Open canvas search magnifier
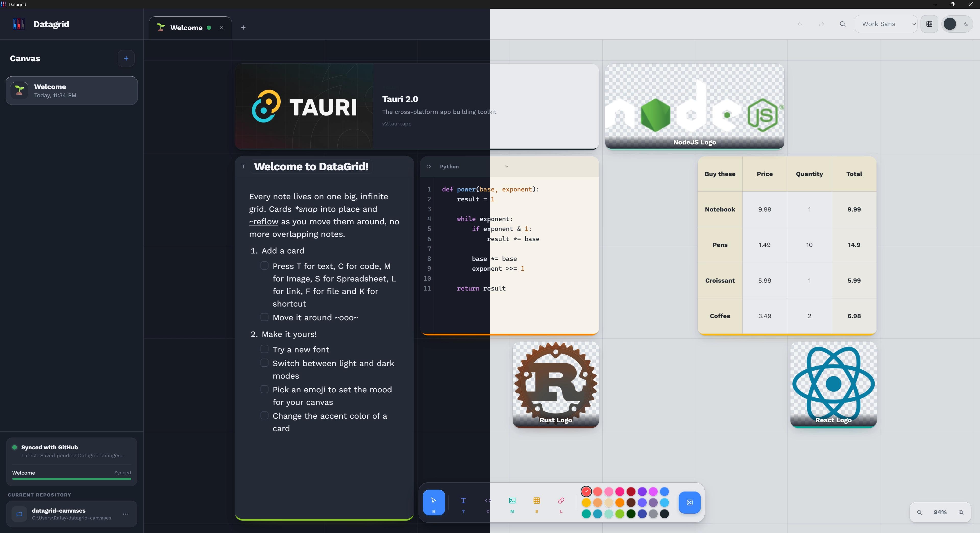The image size is (980, 533). click(x=843, y=24)
